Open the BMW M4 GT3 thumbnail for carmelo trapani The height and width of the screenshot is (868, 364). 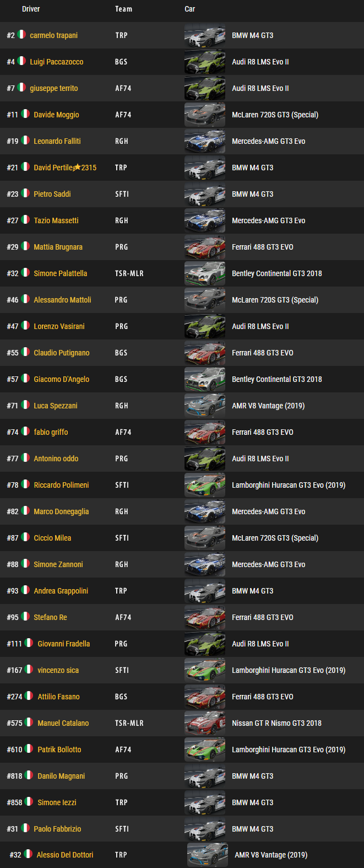tap(205, 35)
